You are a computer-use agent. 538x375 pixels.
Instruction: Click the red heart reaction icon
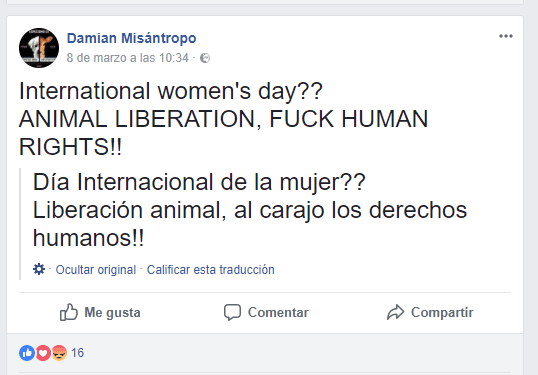pyautogui.click(x=43, y=353)
